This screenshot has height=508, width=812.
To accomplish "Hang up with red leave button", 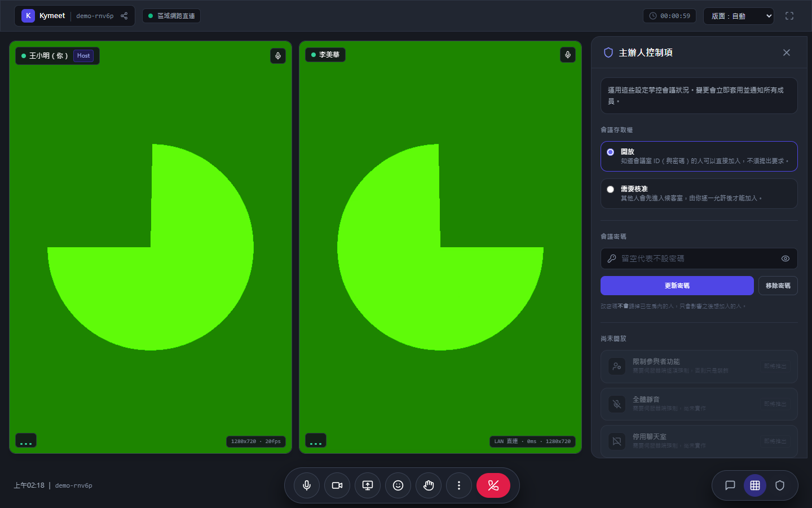I will (x=493, y=485).
